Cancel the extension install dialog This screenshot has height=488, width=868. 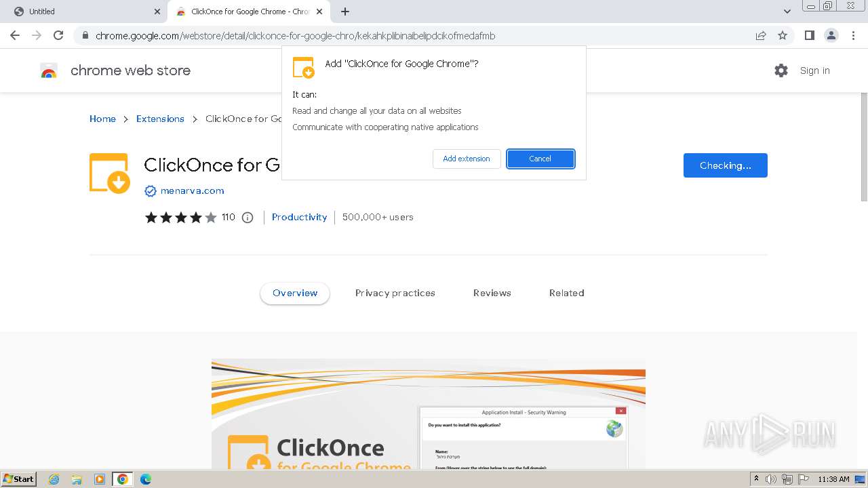pos(540,159)
